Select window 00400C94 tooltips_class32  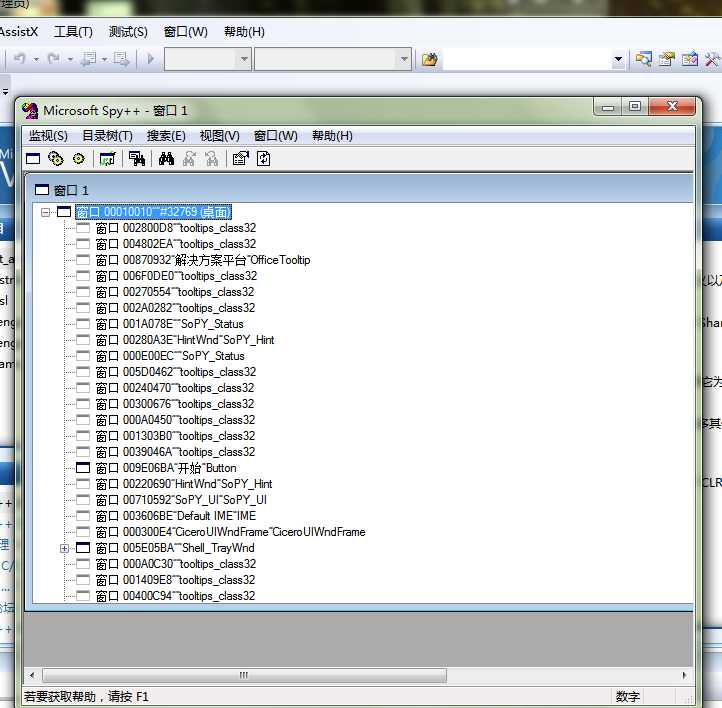pos(175,596)
